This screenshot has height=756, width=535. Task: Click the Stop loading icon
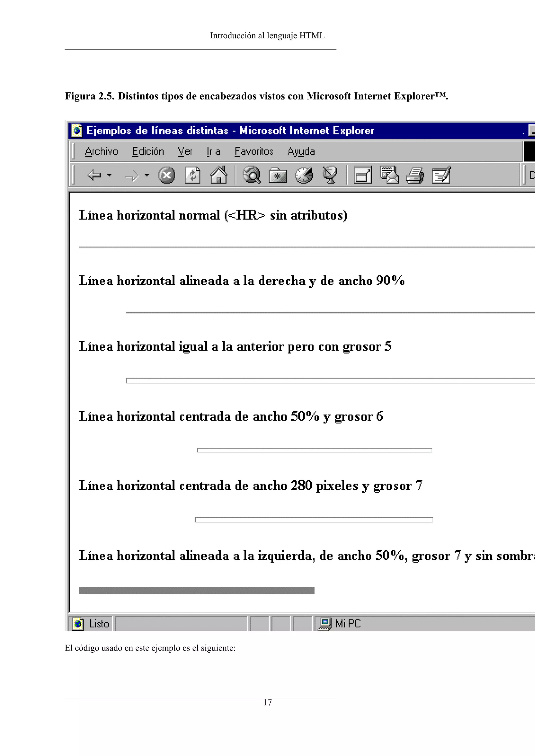click(x=167, y=175)
